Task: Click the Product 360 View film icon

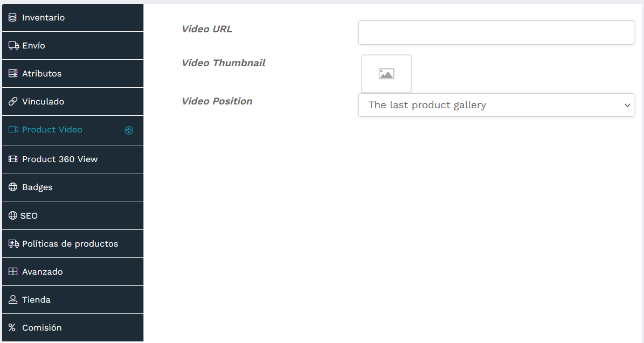Action: click(12, 159)
